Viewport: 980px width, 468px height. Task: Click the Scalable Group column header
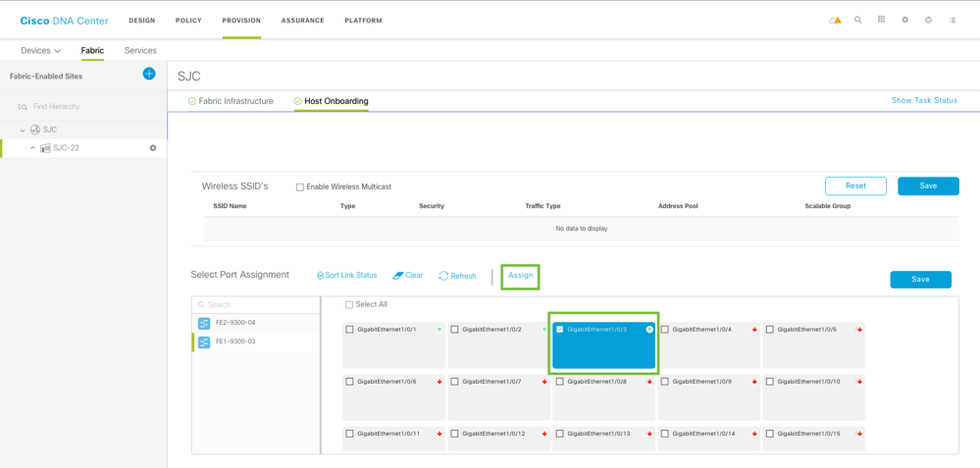coord(828,206)
